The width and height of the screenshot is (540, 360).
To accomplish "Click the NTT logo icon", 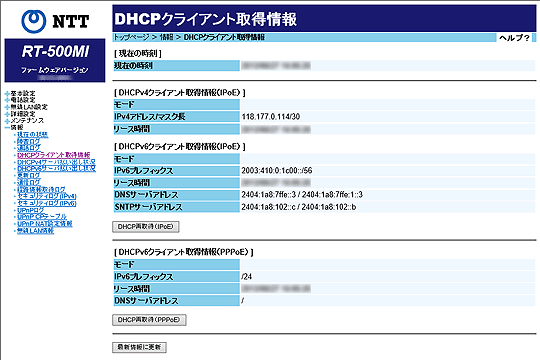I will 33,21.
